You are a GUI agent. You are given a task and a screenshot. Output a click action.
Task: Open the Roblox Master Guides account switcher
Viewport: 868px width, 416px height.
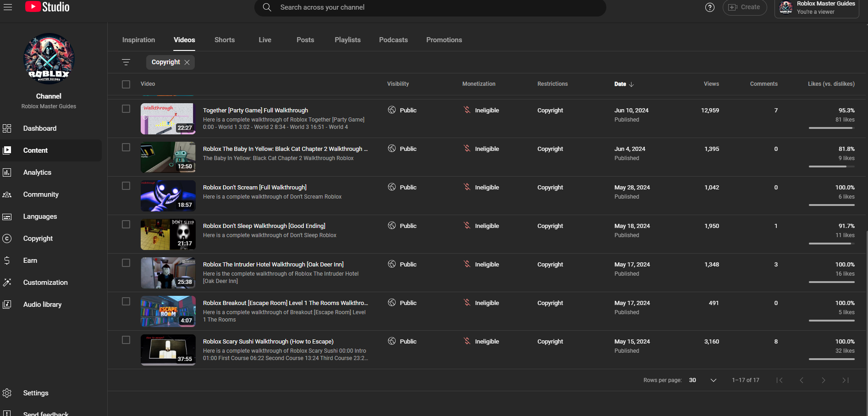click(817, 8)
